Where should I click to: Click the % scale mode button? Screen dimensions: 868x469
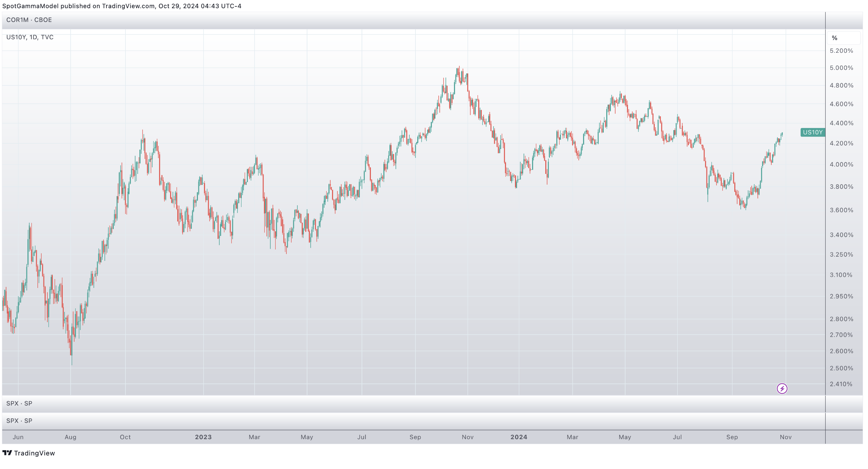pyautogui.click(x=834, y=38)
